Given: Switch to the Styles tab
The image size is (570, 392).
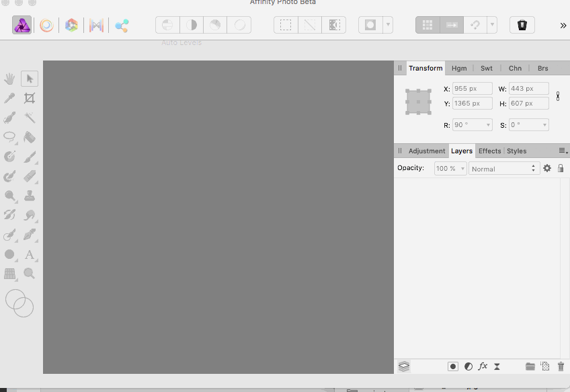Looking at the screenshot, I should (x=516, y=151).
